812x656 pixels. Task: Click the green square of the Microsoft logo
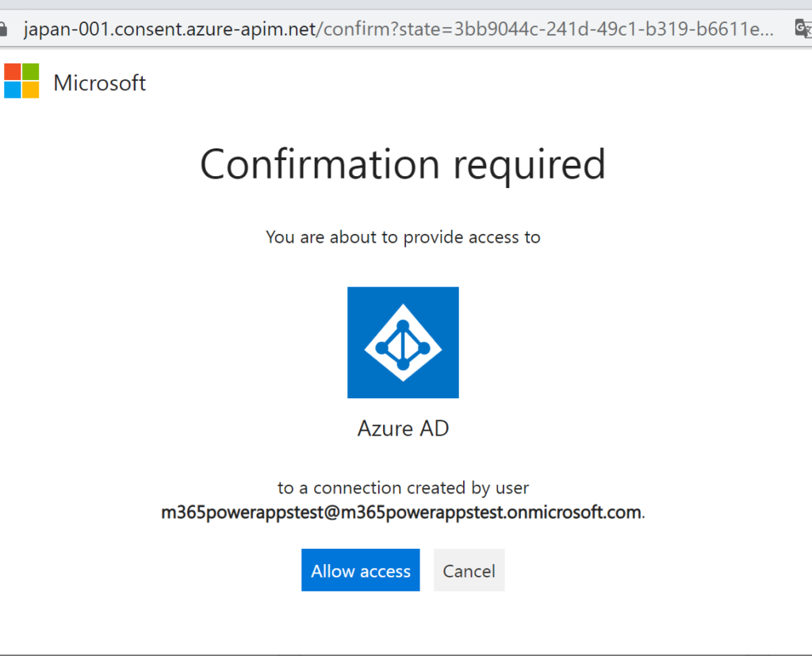[x=30, y=71]
